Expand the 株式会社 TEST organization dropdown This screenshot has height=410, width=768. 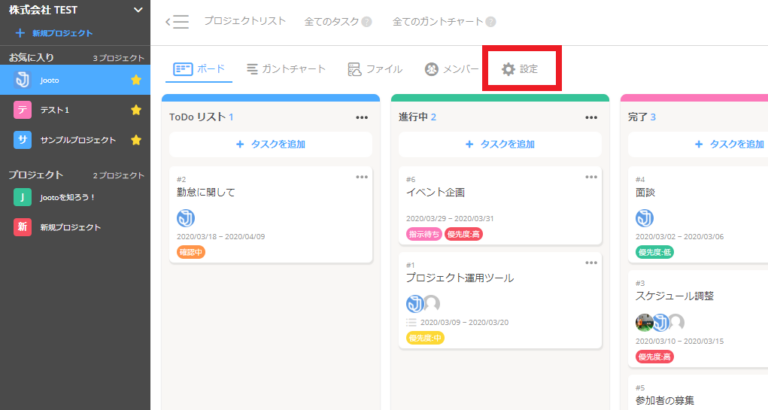click(x=138, y=10)
